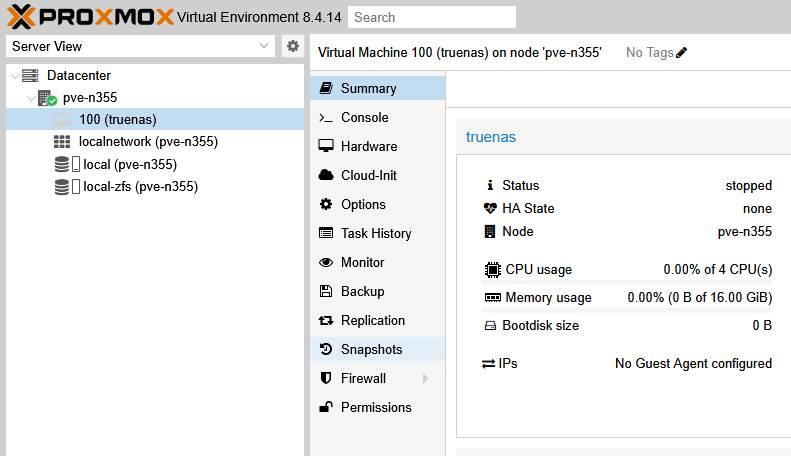The width and height of the screenshot is (791, 456).
Task: Expand the Firewall submenu arrow
Action: 425,379
